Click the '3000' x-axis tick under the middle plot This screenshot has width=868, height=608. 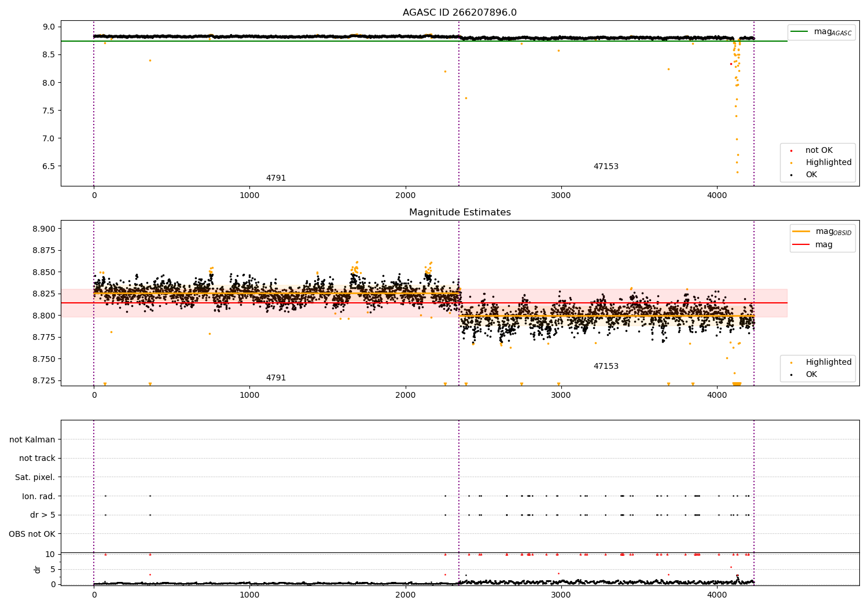[x=561, y=395]
